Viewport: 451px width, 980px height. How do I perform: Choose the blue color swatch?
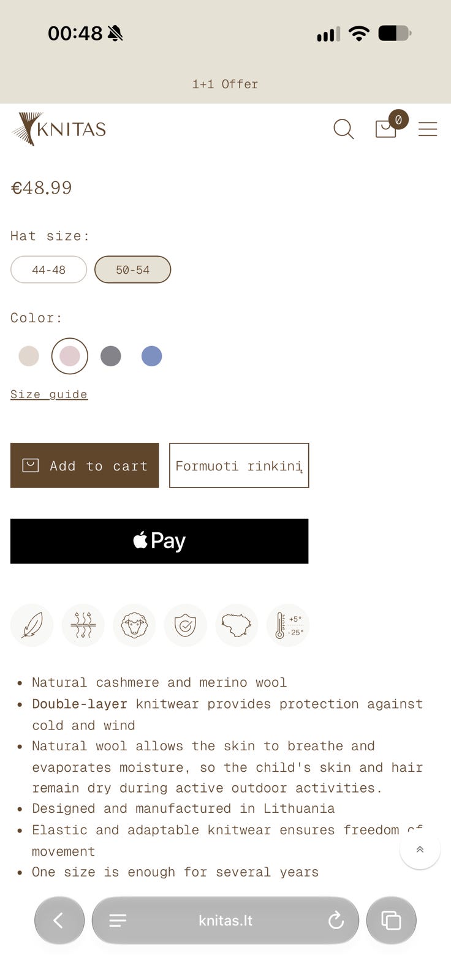(151, 356)
